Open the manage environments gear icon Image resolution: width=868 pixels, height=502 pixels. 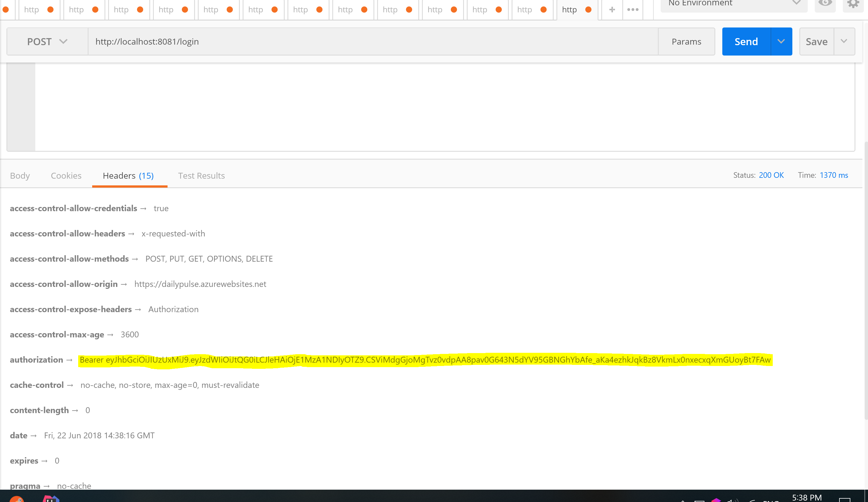(x=853, y=4)
